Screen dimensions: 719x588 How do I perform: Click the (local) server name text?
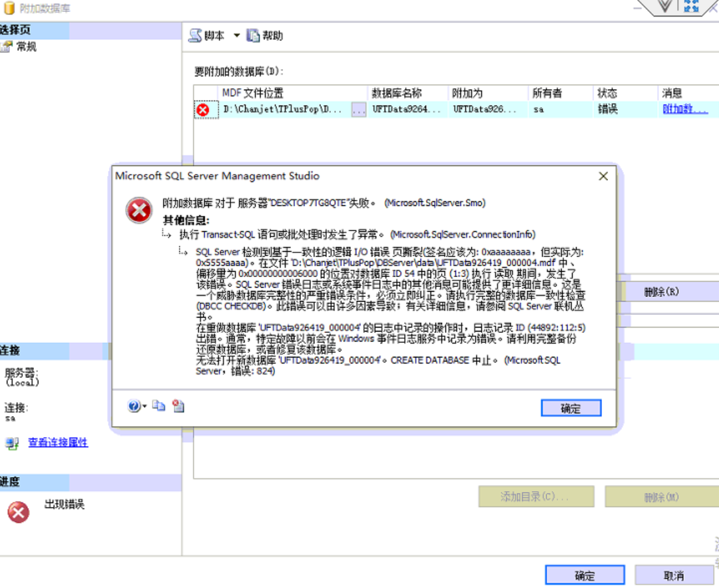click(23, 382)
